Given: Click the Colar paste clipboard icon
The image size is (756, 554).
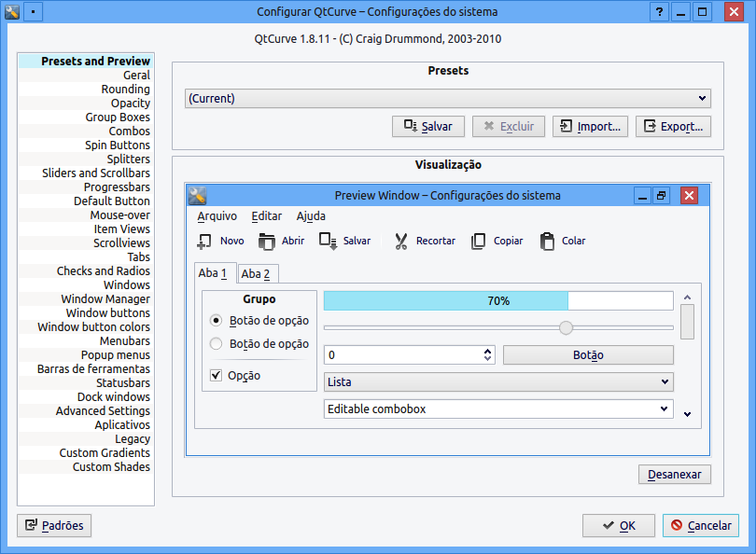Looking at the screenshot, I should pos(547,241).
